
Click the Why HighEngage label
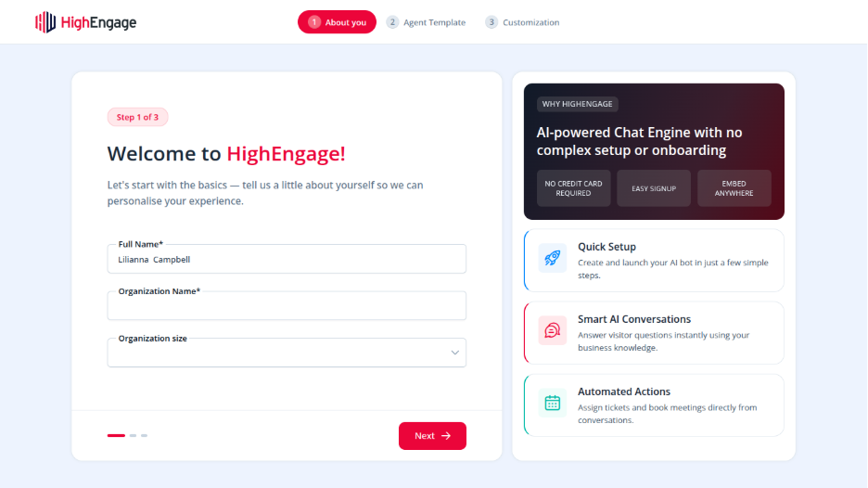(x=578, y=104)
